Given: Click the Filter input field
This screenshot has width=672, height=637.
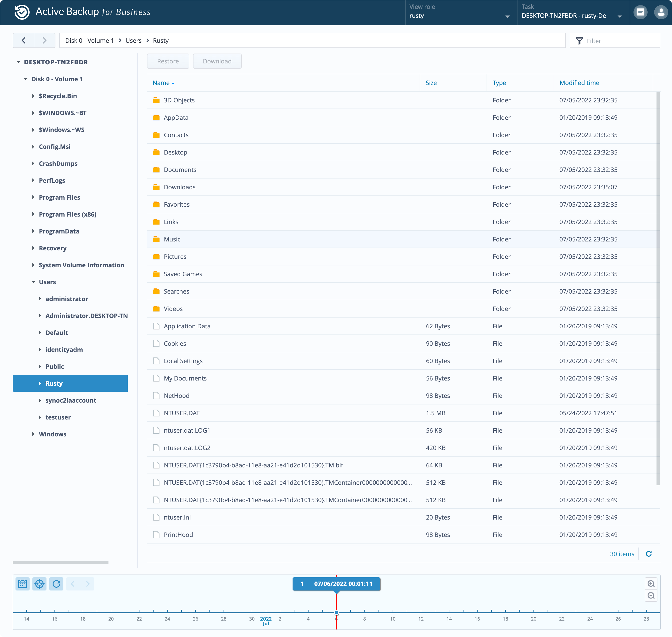Looking at the screenshot, I should pyautogui.click(x=615, y=41).
